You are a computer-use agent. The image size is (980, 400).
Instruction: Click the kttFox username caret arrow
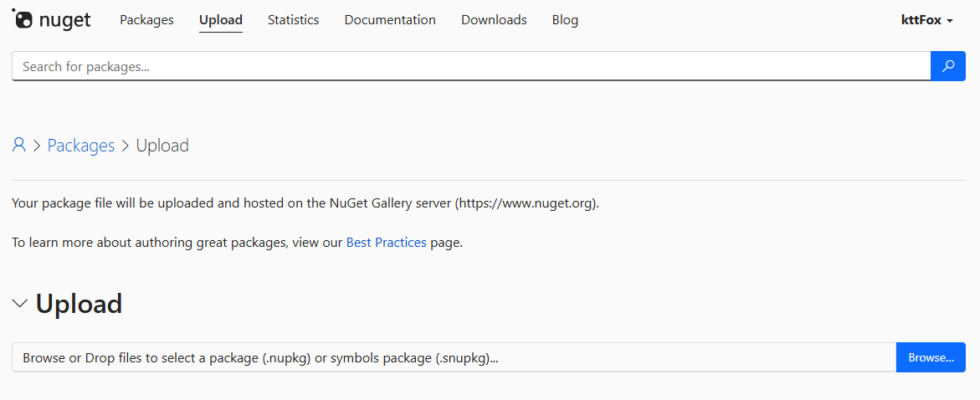[950, 21]
